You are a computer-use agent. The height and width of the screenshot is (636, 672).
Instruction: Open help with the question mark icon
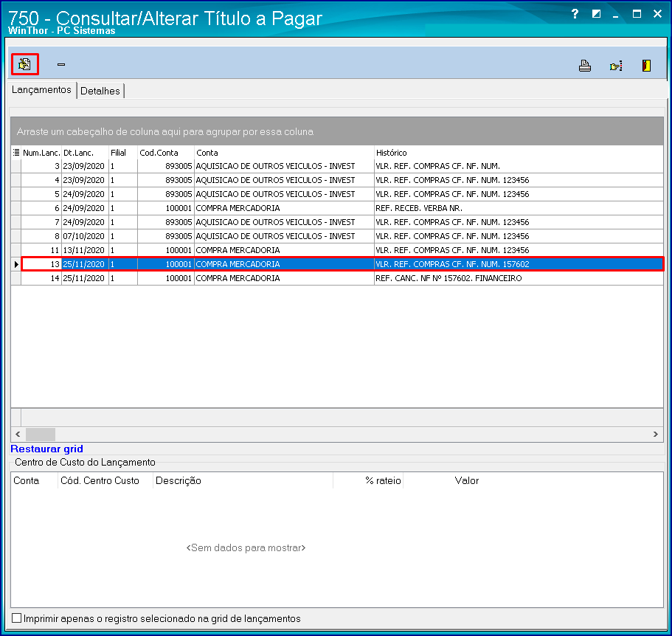(575, 14)
